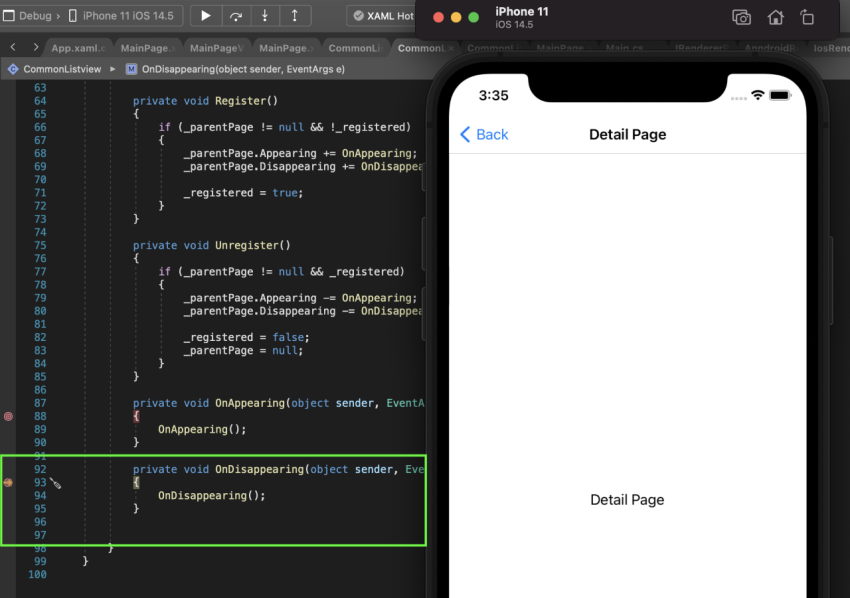
Task: Click the Detail Page label in simulator body
Action: (x=627, y=499)
